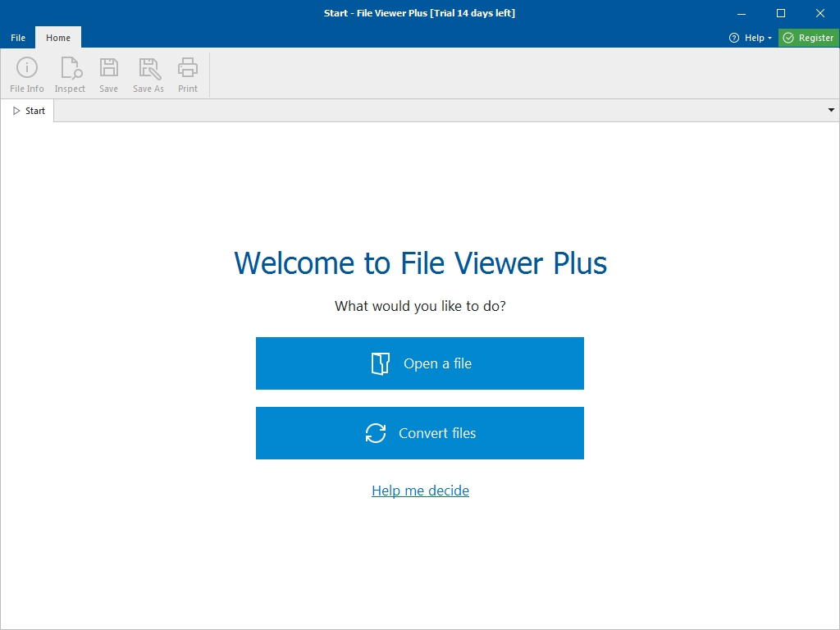Click the circular arrows icon beside Convert files

(376, 433)
